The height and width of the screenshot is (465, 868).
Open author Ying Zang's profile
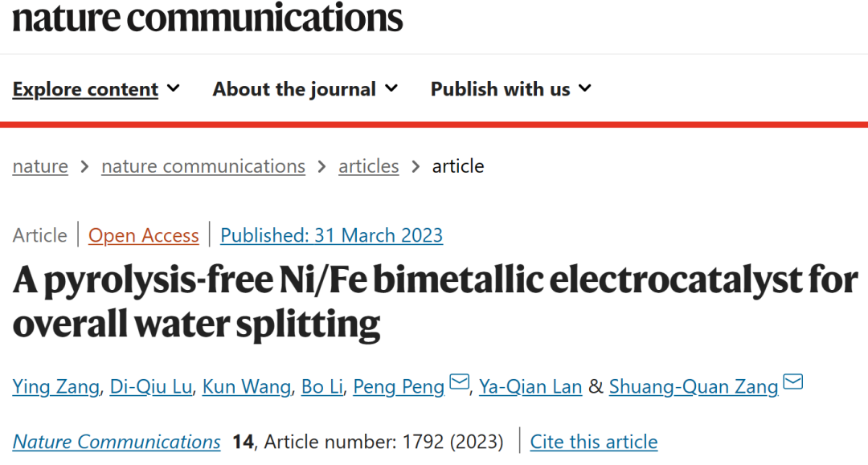click(56, 386)
